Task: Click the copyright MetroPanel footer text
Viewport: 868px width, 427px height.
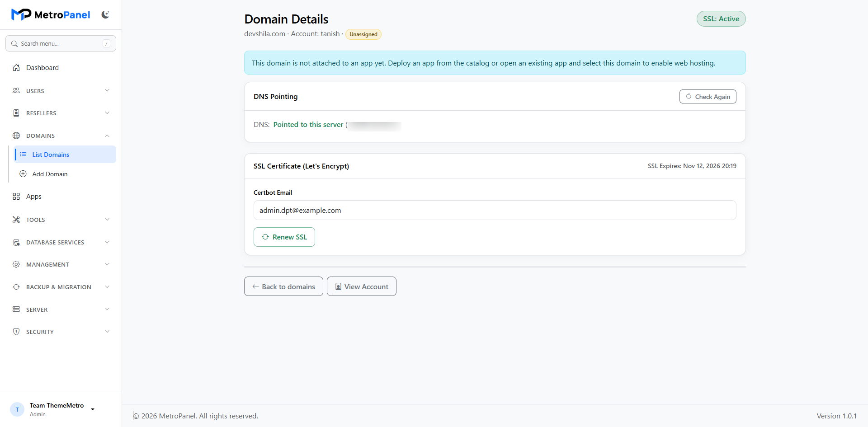Action: (x=196, y=416)
